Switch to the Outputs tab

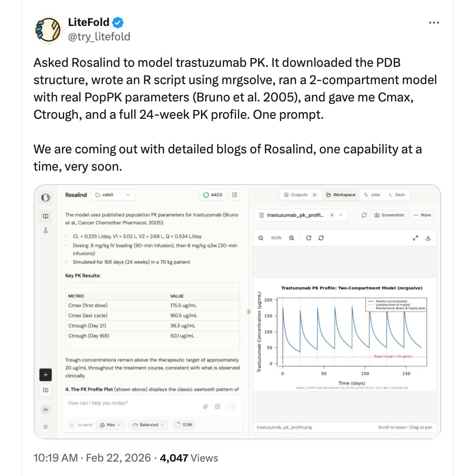(300, 195)
